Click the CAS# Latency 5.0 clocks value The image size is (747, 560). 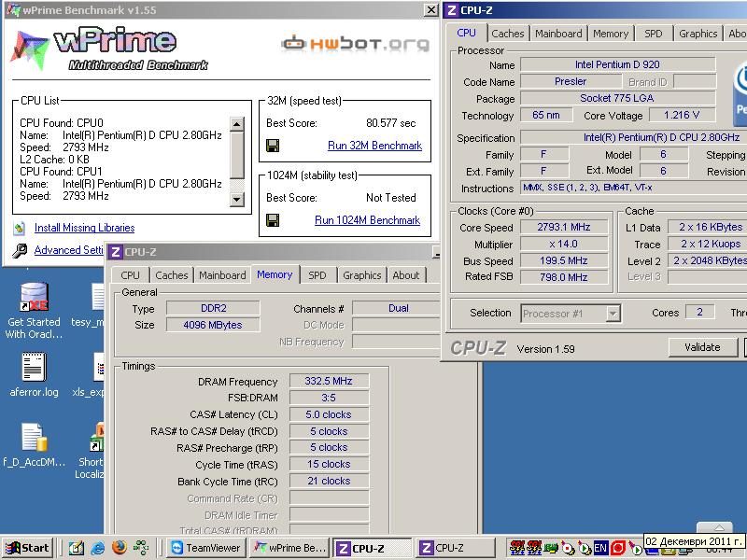click(x=329, y=414)
